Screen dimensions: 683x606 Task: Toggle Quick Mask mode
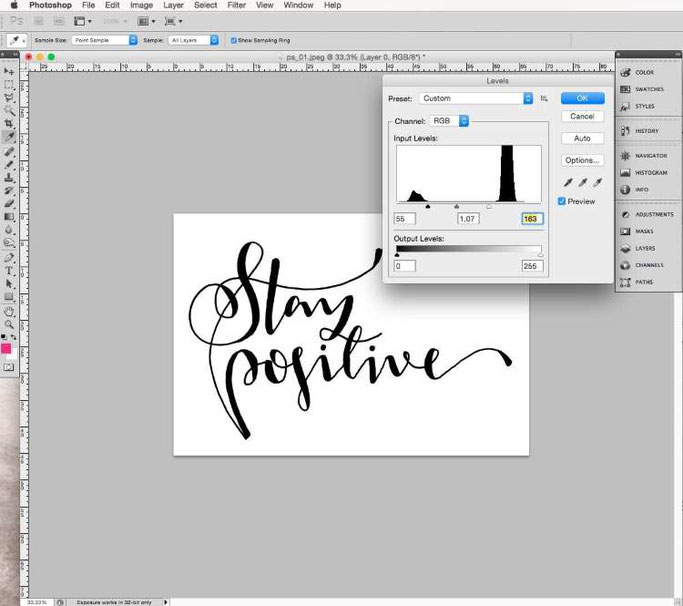[9, 367]
